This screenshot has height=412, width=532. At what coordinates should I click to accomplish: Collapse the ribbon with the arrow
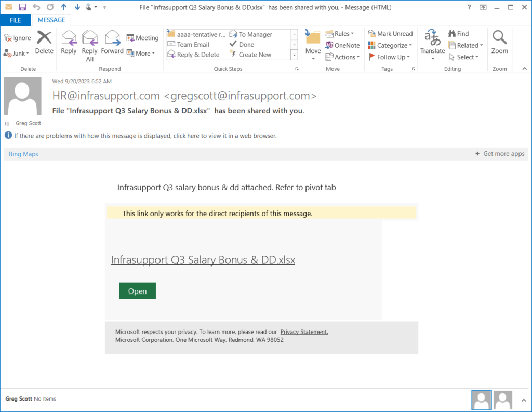coord(525,69)
